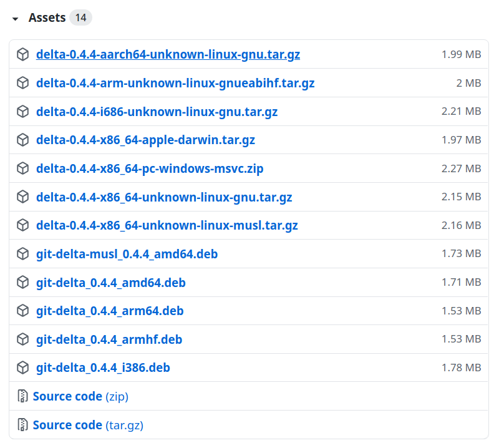Image resolution: width=499 pixels, height=448 pixels.
Task: Click zip file icon beside Source code (zip)
Action: [23, 396]
